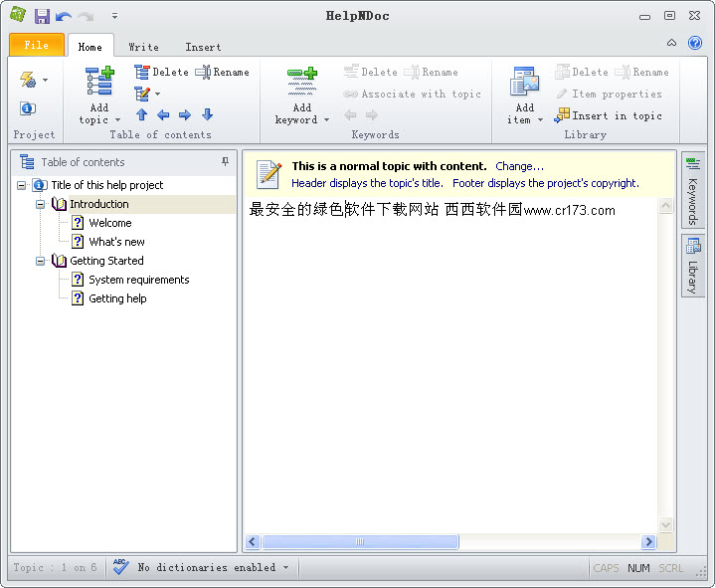This screenshot has height=588, width=715.
Task: Click the Undo arrow in the title bar
Action: click(x=64, y=17)
